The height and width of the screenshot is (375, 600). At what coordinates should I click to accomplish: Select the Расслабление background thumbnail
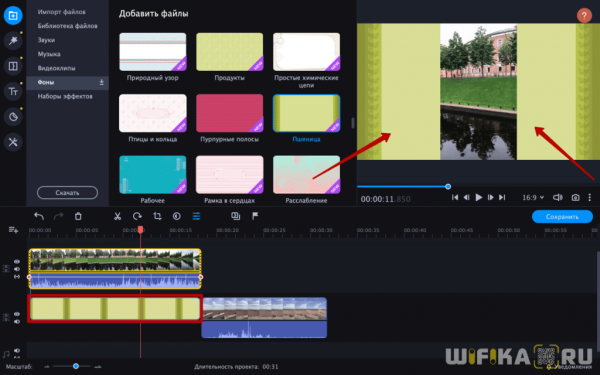[x=307, y=175]
